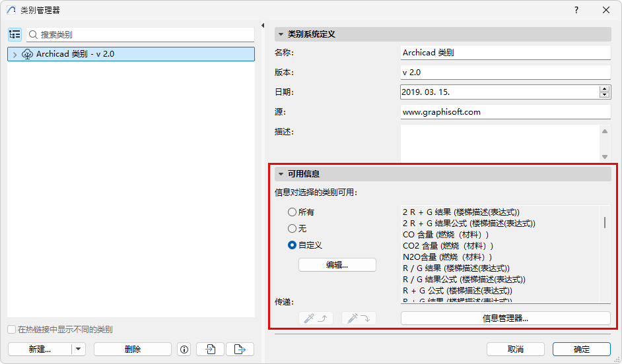Click the description scrollbar down arrow
622x364 pixels.
(605, 156)
